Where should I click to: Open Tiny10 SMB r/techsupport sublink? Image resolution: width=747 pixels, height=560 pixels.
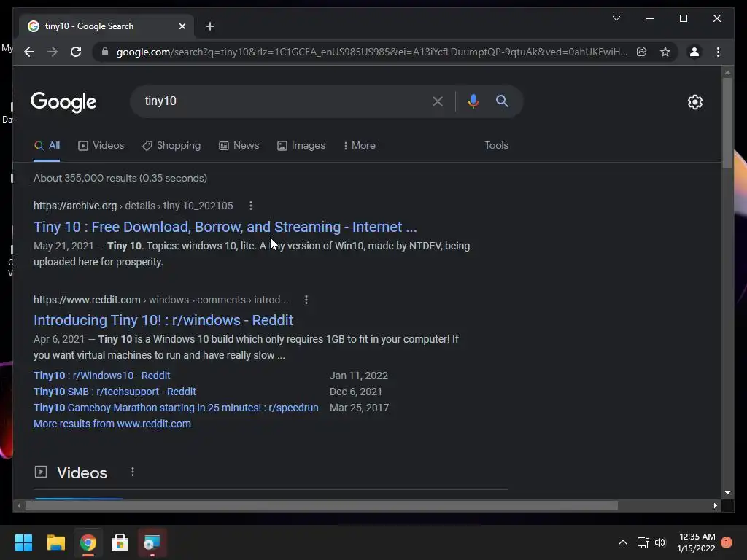(115, 392)
